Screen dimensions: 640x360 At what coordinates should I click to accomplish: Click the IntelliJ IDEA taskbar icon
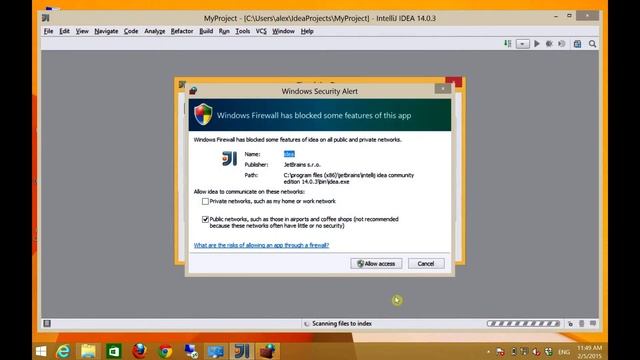(242, 351)
